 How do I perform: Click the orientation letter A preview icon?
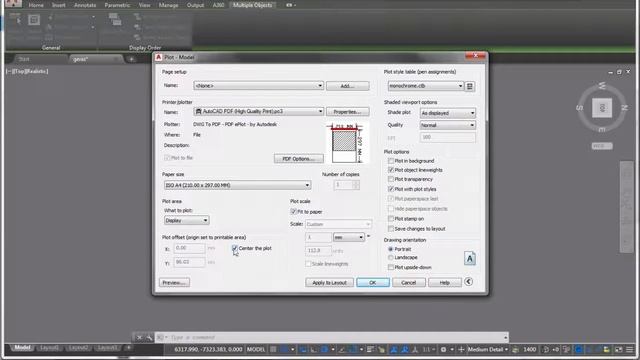click(x=470, y=258)
